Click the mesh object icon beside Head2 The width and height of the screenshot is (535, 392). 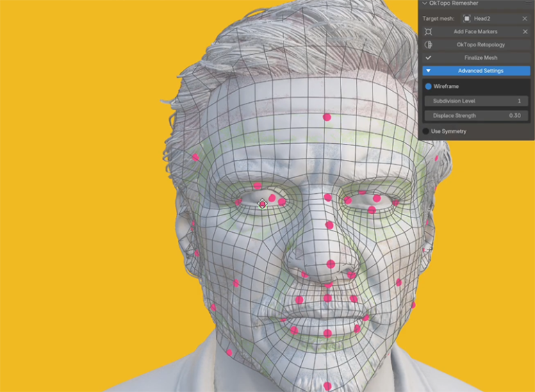[x=467, y=19]
